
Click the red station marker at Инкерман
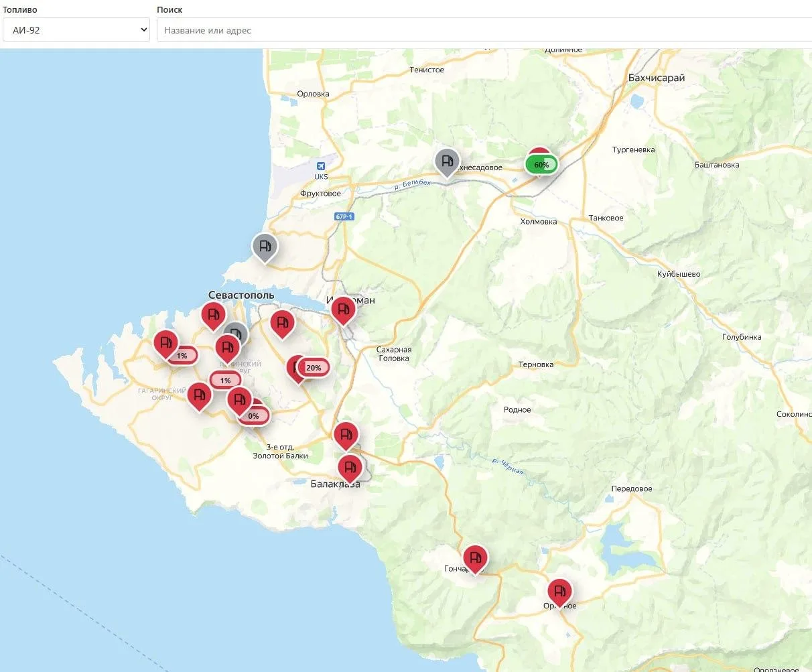(x=344, y=310)
